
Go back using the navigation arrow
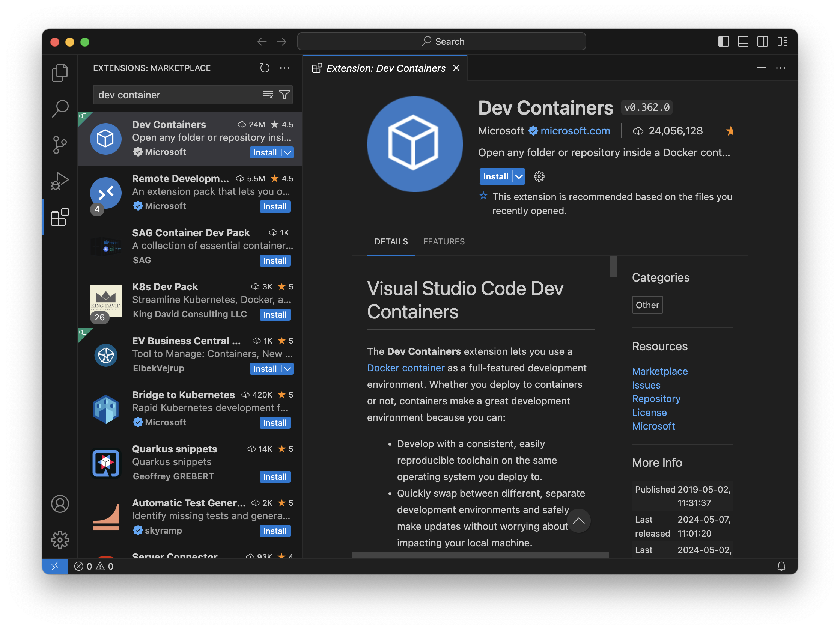coord(262,41)
